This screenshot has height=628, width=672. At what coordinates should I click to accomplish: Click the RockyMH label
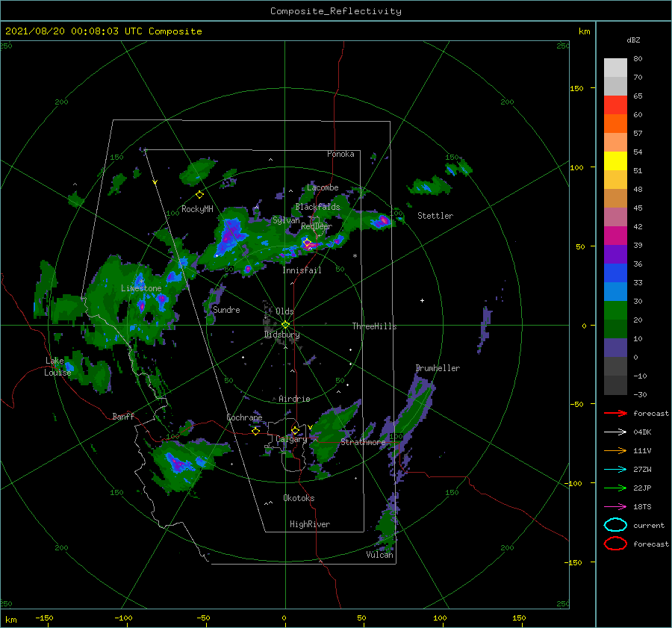(197, 209)
